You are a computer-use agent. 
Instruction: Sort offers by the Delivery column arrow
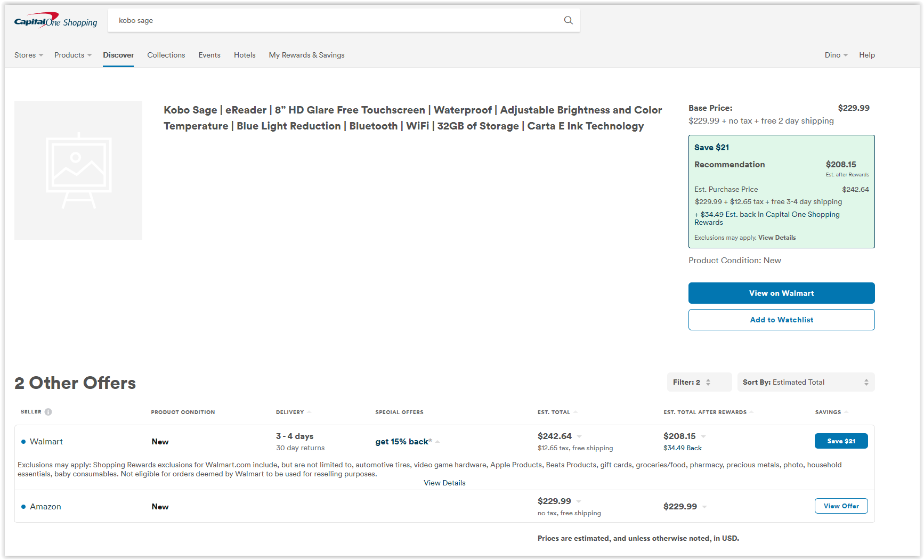pos(309,412)
